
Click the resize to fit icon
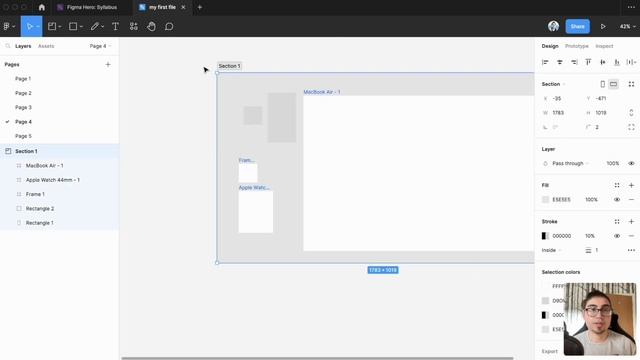(631, 84)
